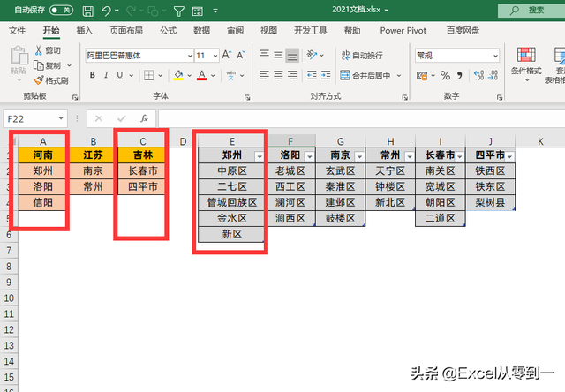This screenshot has height=392, width=565.
Task: Open the 长春市 column filter dropdown
Action: coord(460,156)
